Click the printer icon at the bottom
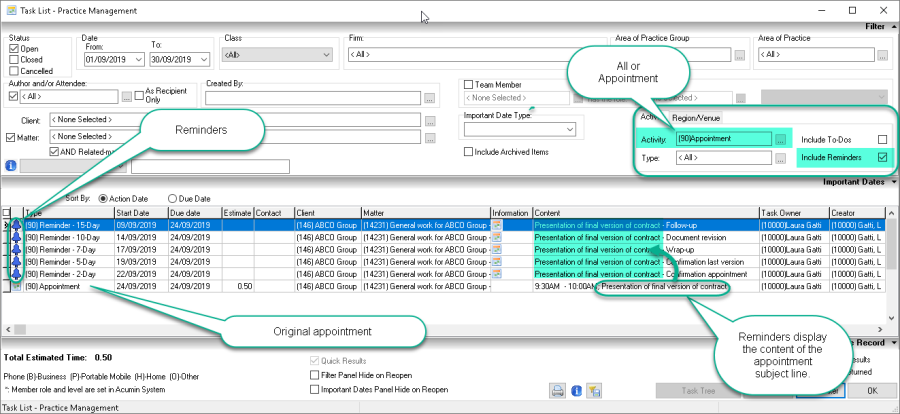Image resolution: width=900 pixels, height=414 pixels. pyautogui.click(x=557, y=391)
